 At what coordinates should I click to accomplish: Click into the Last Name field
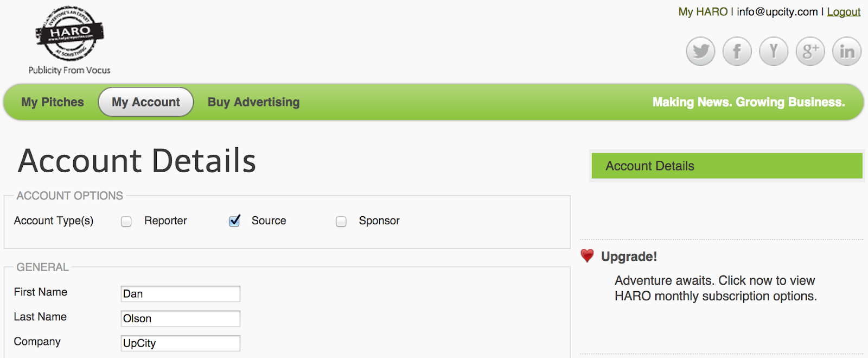[180, 318]
